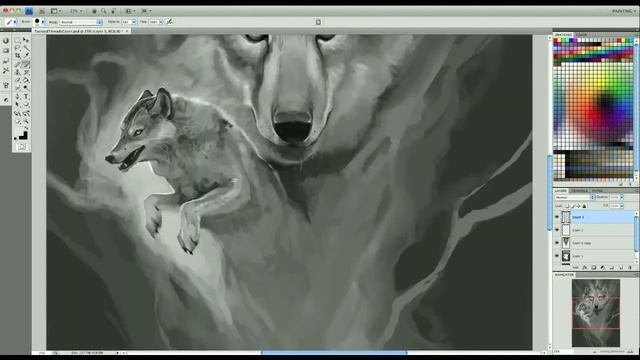Screen dimensions: 640x360
Task: Toggle Quick Mask mode in the toolbox
Action: click(22, 147)
